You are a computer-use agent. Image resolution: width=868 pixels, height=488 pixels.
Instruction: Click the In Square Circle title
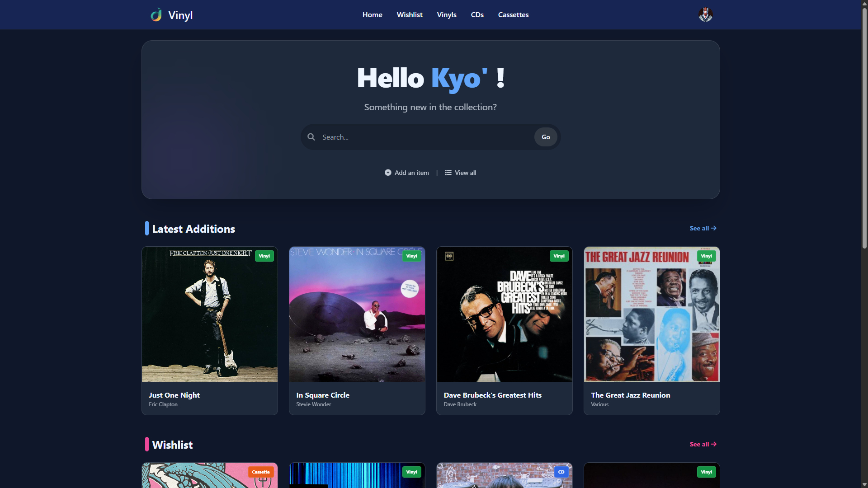(323, 395)
